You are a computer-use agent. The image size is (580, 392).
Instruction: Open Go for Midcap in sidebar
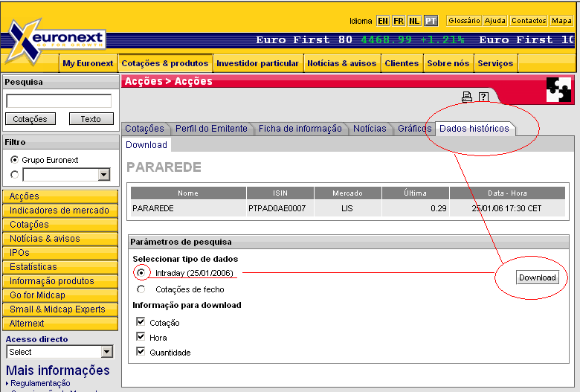(x=60, y=295)
